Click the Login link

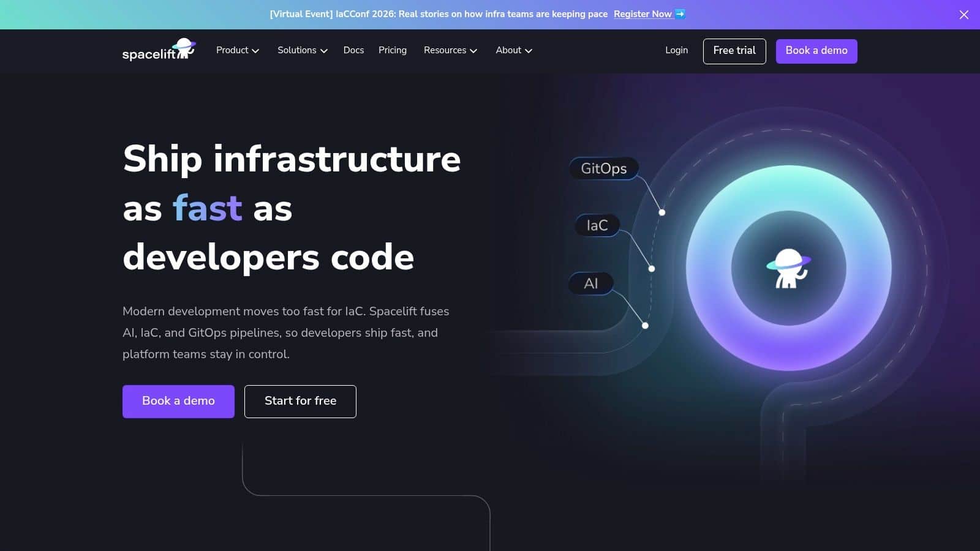coord(676,50)
